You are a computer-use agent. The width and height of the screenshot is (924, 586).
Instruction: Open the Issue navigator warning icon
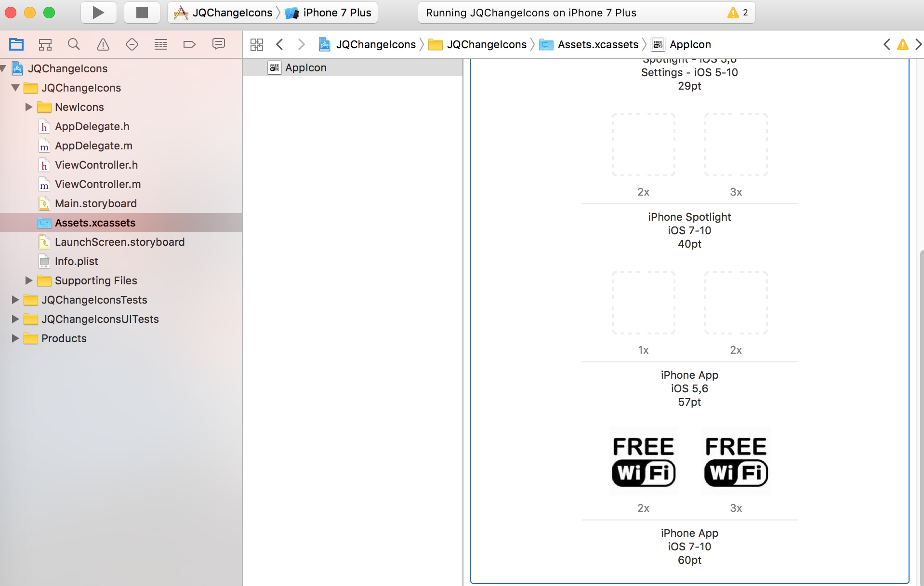(x=103, y=44)
